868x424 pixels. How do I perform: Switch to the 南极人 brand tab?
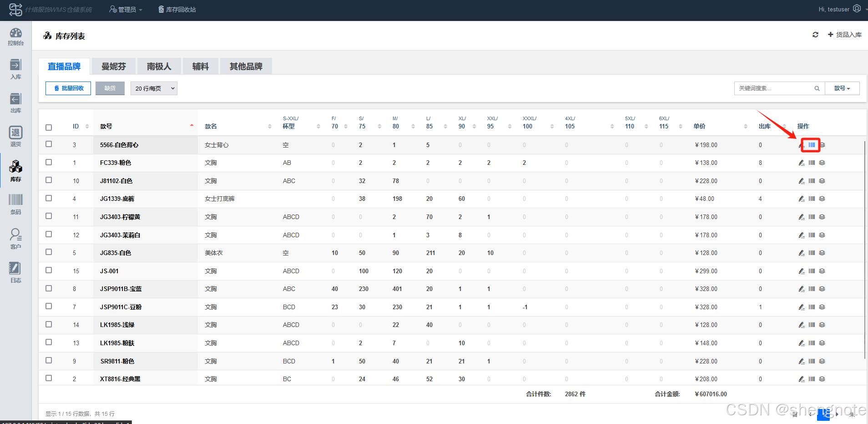(x=159, y=66)
